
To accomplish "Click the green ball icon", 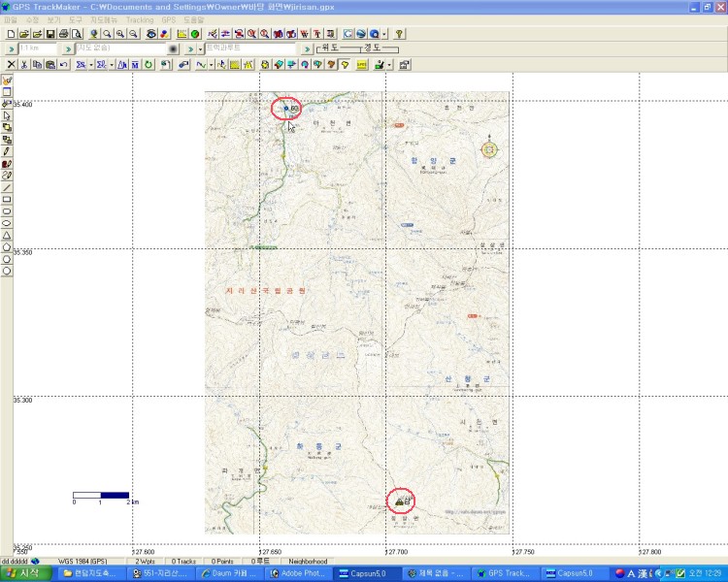I will tap(195, 34).
